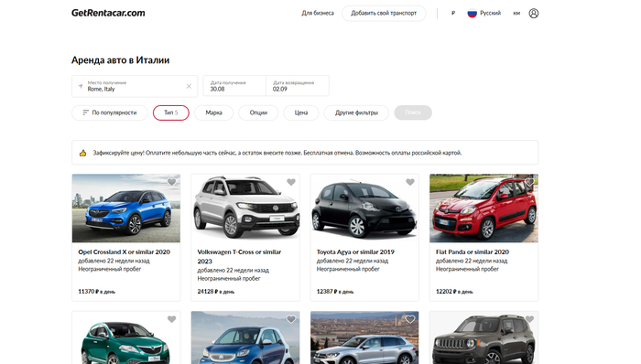Screen dimensions: 641x364
Task: Click the Зафиксируйте цену notice text
Action: (x=277, y=153)
